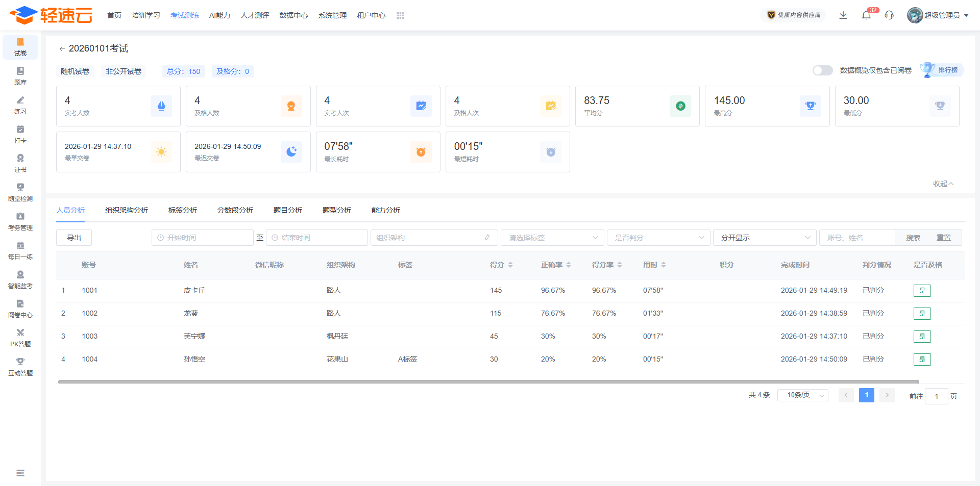Click the 导出 button
Viewport: 980px width, 486px height.
click(74, 238)
